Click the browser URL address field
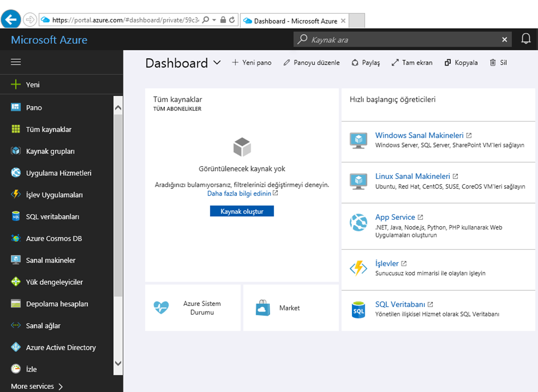 [x=125, y=20]
